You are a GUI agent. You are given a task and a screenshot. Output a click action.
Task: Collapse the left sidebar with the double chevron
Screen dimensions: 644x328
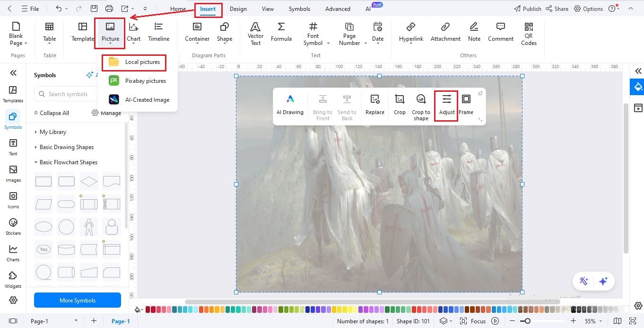13,73
